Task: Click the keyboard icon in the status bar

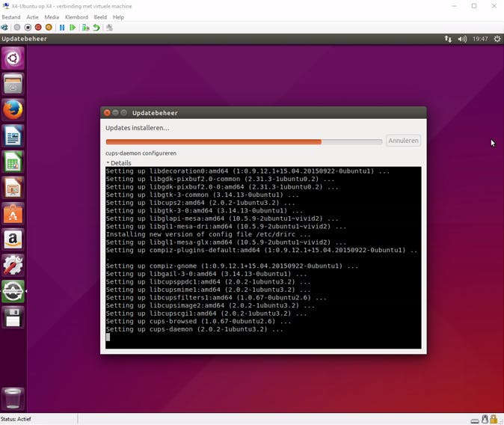Action: [475, 421]
